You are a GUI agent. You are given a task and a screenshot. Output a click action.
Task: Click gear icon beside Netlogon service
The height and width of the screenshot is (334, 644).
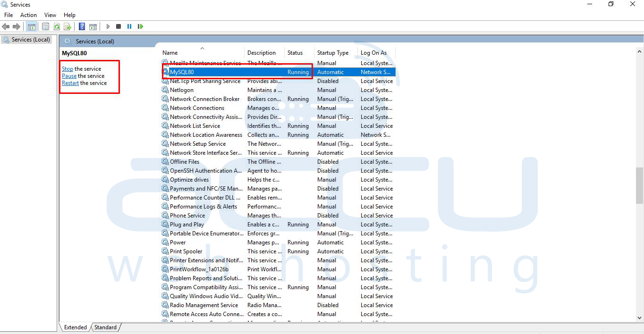(165, 90)
